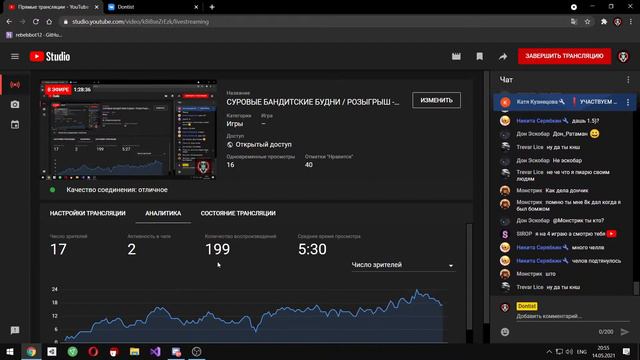Screen dimensions: 640x360
Task: Open OBS Studio from the taskbar
Action: [196, 351]
